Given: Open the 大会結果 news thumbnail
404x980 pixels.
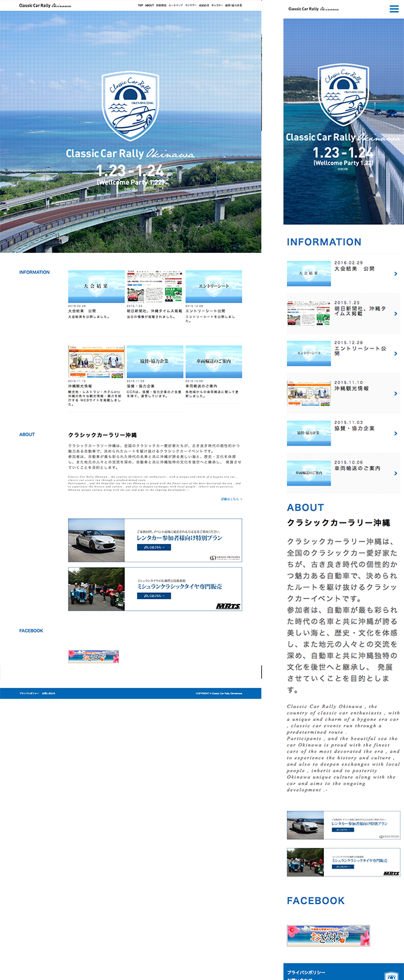Looking at the screenshot, I should 96,286.
